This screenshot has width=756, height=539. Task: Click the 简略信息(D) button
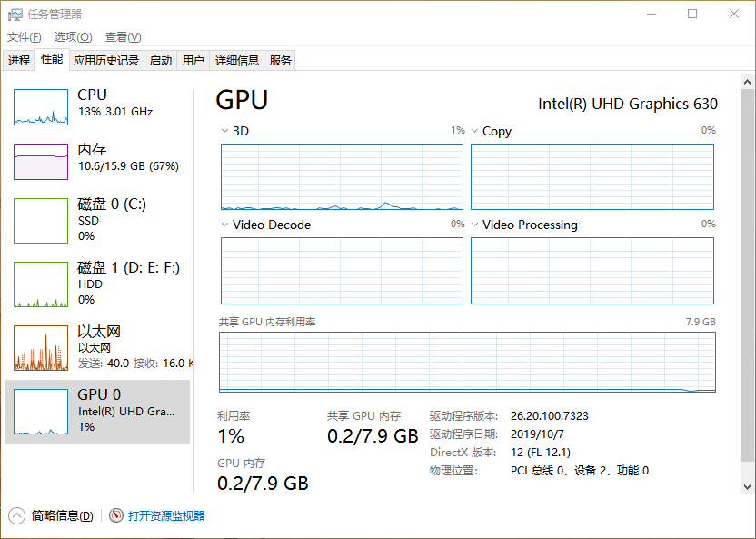click(62, 515)
